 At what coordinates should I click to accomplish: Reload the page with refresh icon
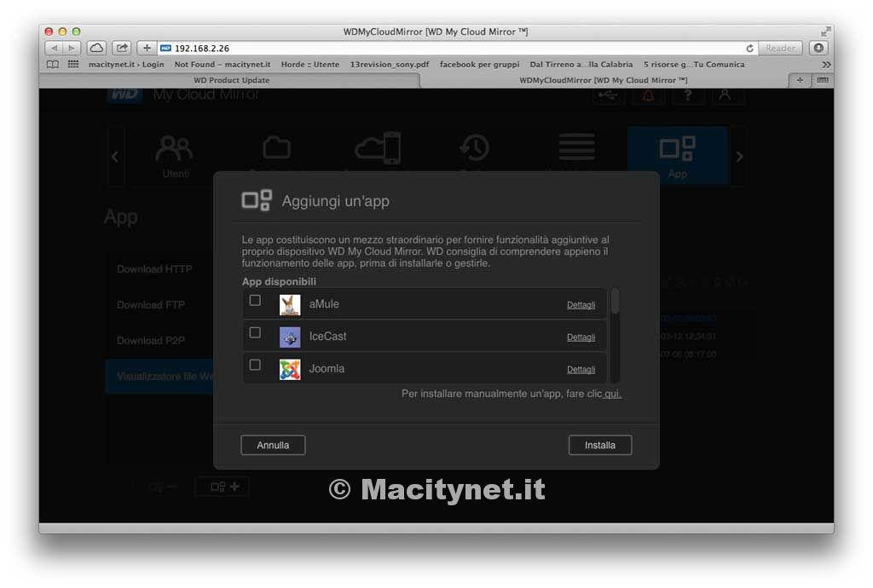[749, 49]
